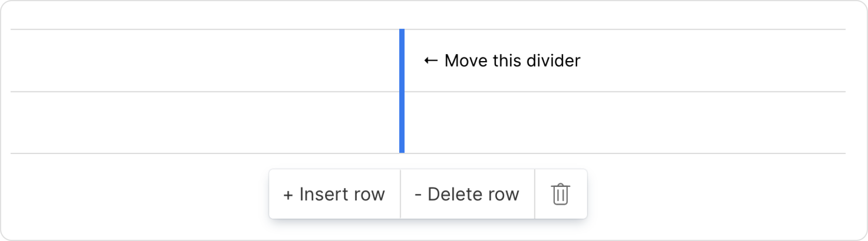868x241 pixels.
Task: Focus the empty bottom-left table cell
Action: [x=204, y=122]
